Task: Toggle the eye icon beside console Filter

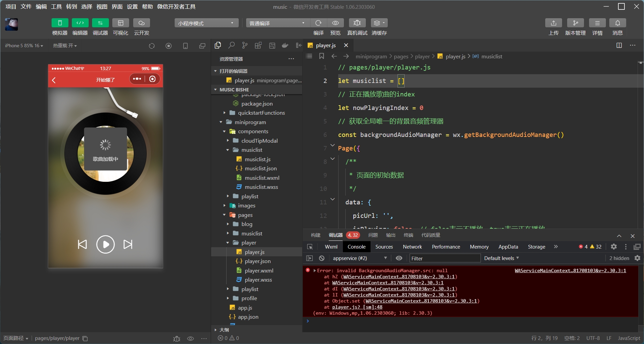Action: pos(399,258)
